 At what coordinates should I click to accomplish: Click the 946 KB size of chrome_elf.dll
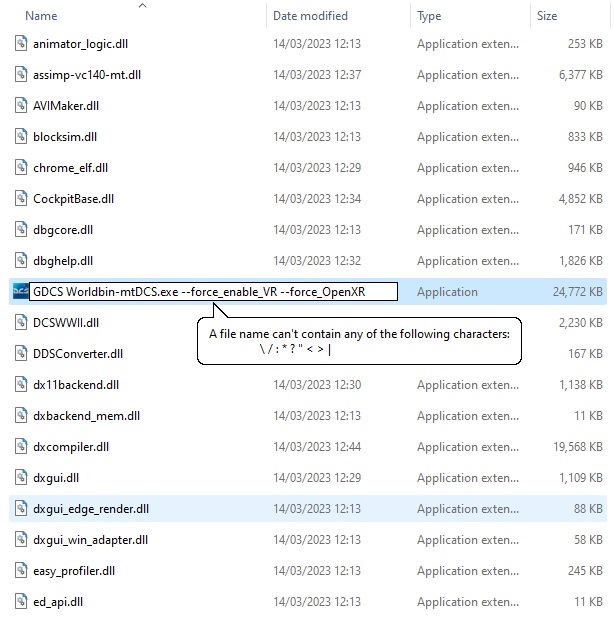pyautogui.click(x=585, y=168)
